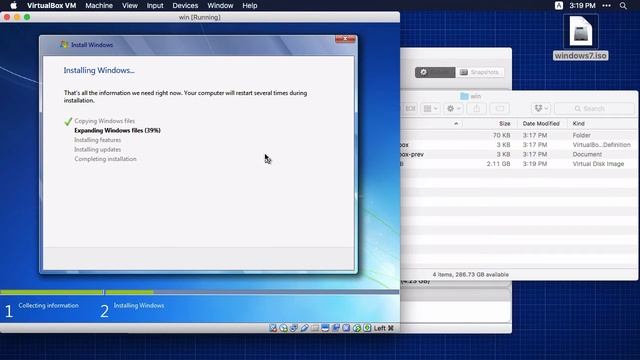The width and height of the screenshot is (640, 360).
Task: Select the windows7.iso desktop file icon
Action: click(580, 32)
